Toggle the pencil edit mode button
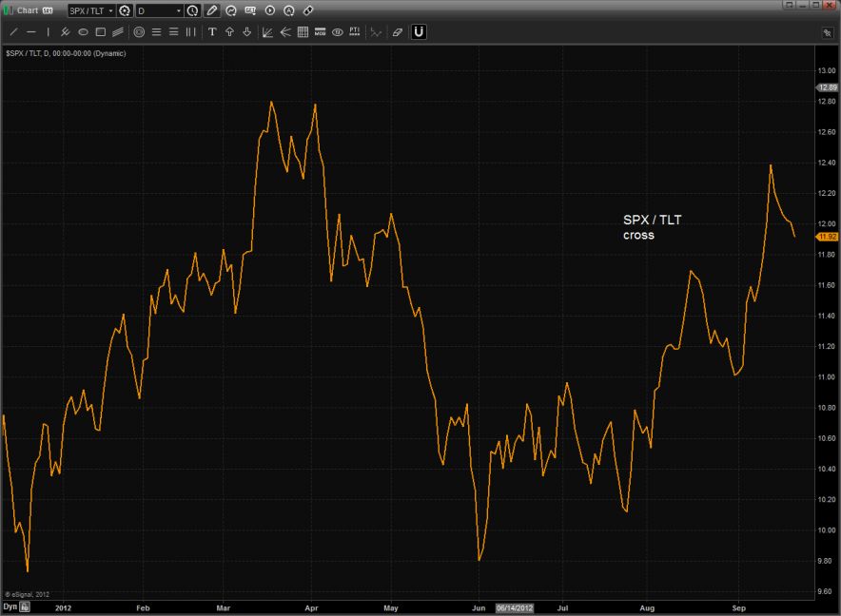Screen dimensions: 841x616 coord(211,10)
